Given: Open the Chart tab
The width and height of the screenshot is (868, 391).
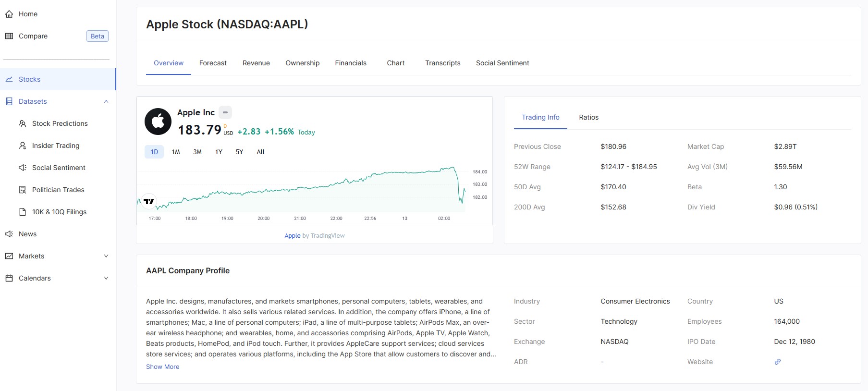Looking at the screenshot, I should (x=396, y=63).
